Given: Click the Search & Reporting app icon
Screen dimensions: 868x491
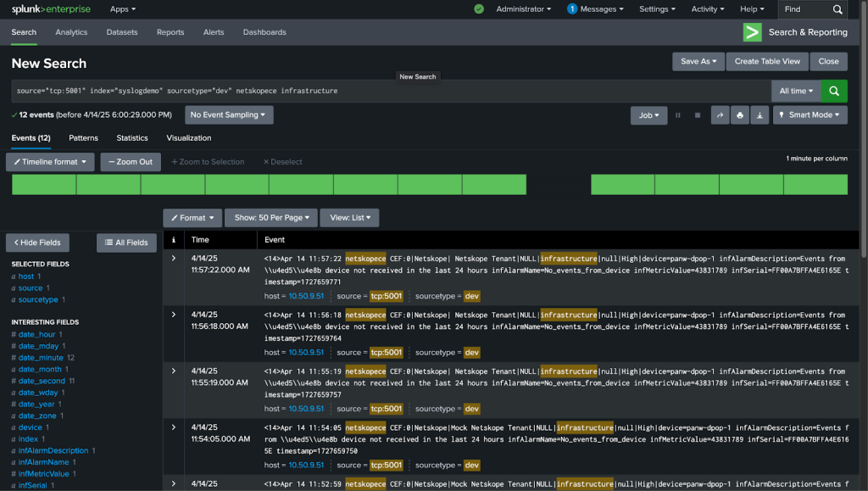Looking at the screenshot, I should point(753,32).
